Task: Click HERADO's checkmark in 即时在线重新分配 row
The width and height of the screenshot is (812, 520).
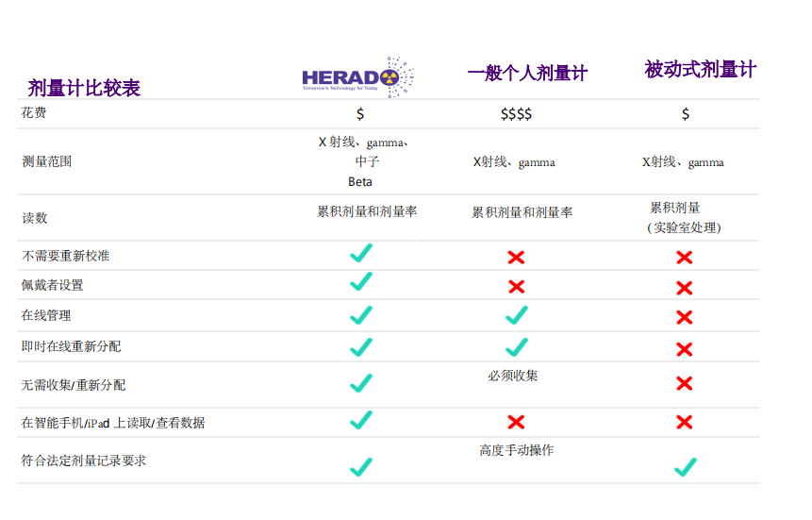Action: click(x=360, y=347)
